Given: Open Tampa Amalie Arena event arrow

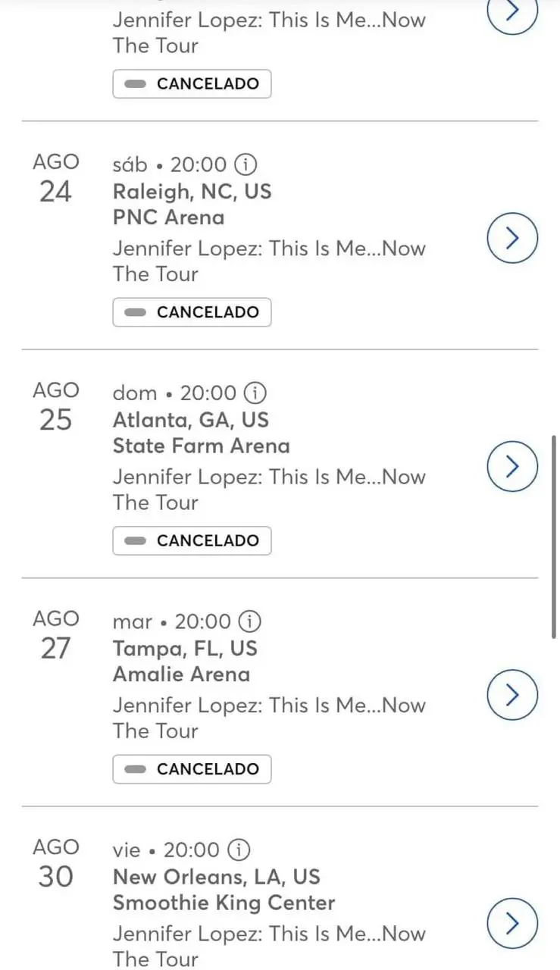Looking at the screenshot, I should pyautogui.click(x=512, y=695).
